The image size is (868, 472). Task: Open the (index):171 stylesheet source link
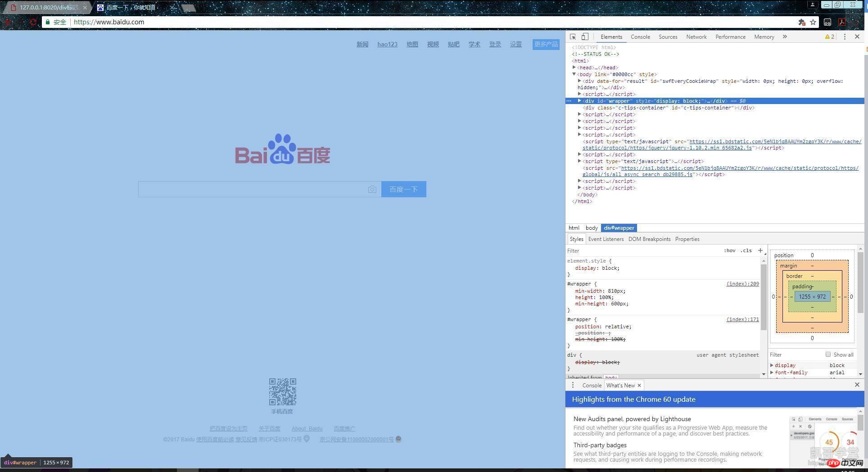point(742,319)
